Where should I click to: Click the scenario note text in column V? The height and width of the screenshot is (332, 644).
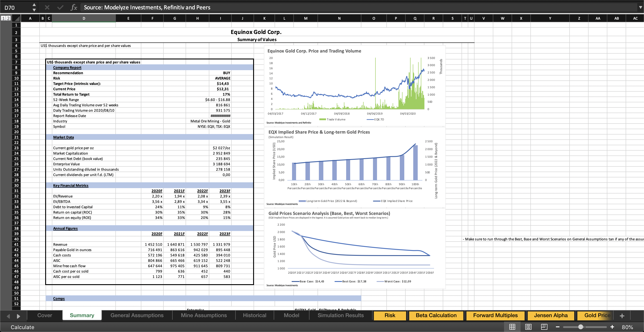[x=553, y=239]
